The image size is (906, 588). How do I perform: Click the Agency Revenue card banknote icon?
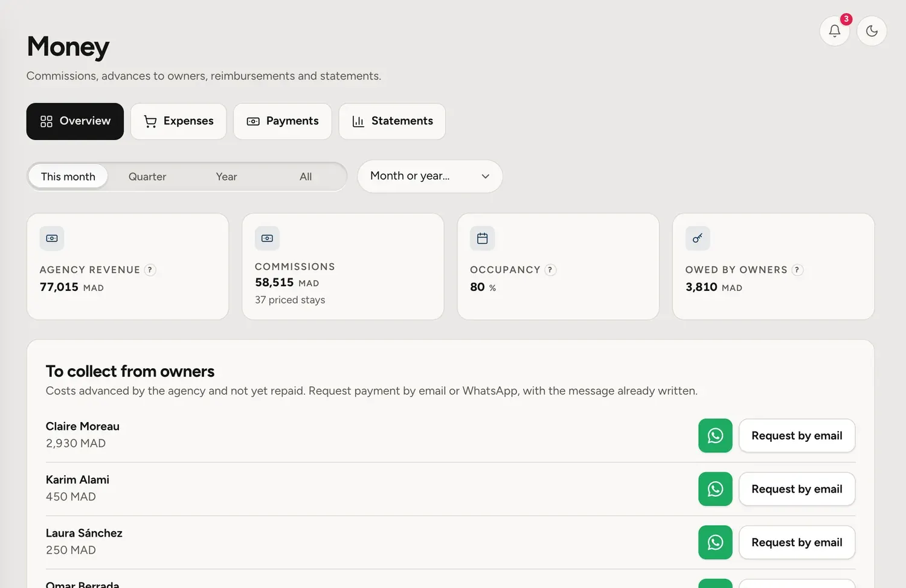click(52, 238)
